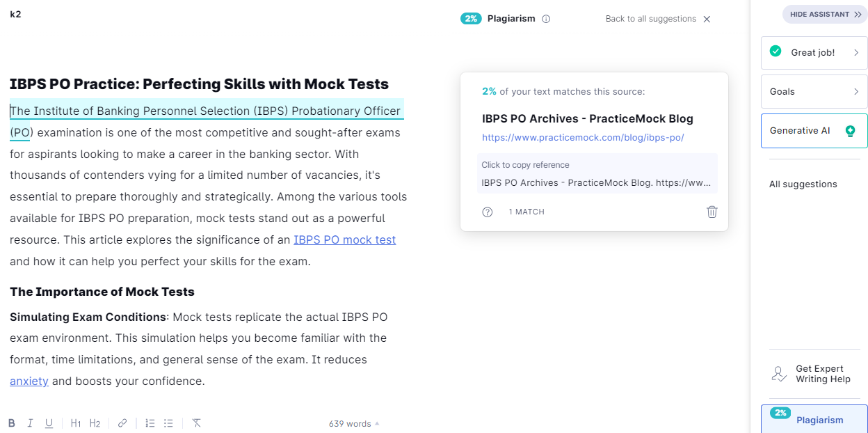Click the 2% badge in the header

click(471, 19)
